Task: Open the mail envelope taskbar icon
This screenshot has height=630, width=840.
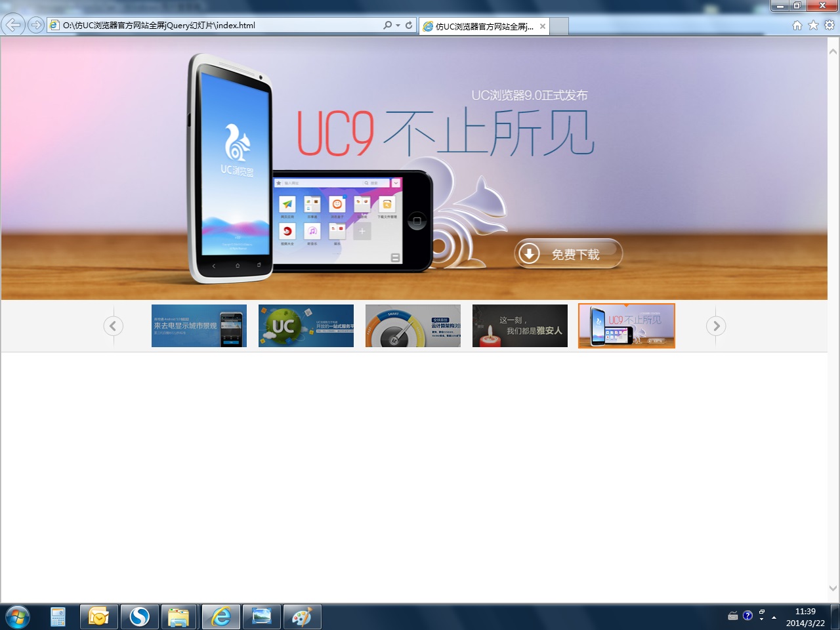Action: (99, 618)
